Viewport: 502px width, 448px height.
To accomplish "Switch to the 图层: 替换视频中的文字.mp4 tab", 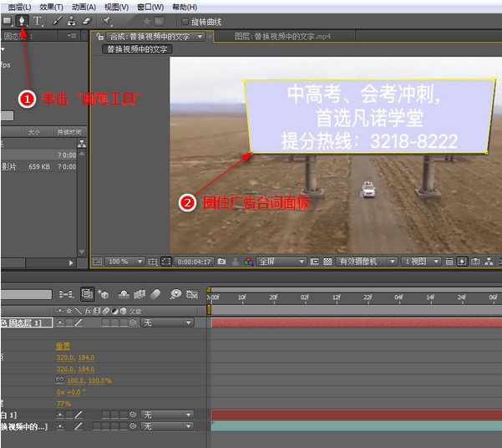I will click(282, 37).
